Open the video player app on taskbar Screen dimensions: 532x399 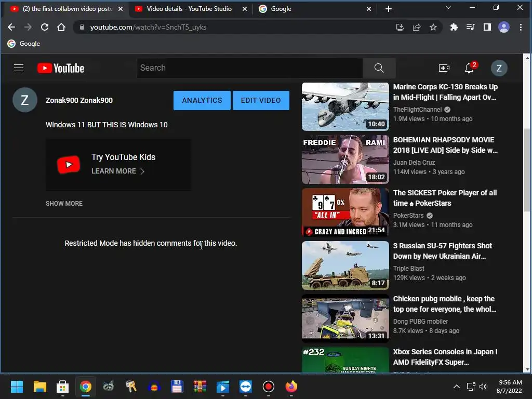click(x=222, y=387)
